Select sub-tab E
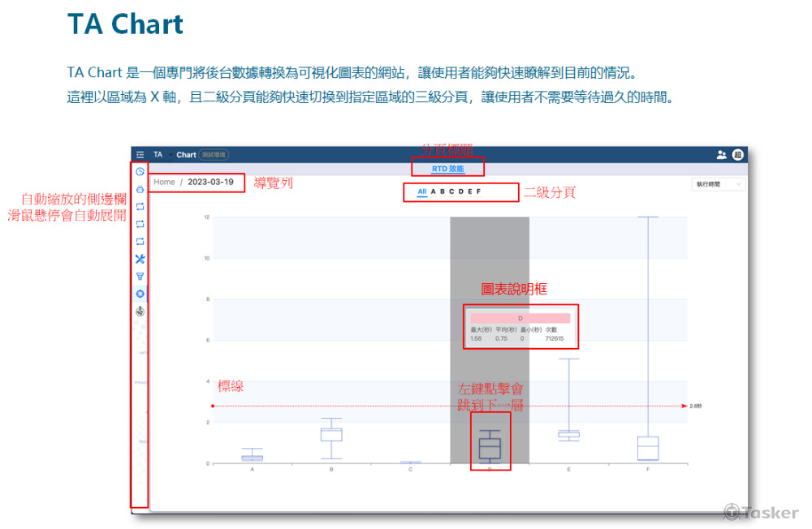 (470, 191)
